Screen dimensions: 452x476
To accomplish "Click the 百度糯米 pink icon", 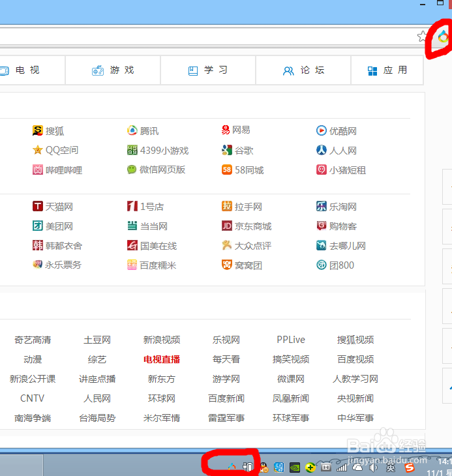I will (132, 265).
